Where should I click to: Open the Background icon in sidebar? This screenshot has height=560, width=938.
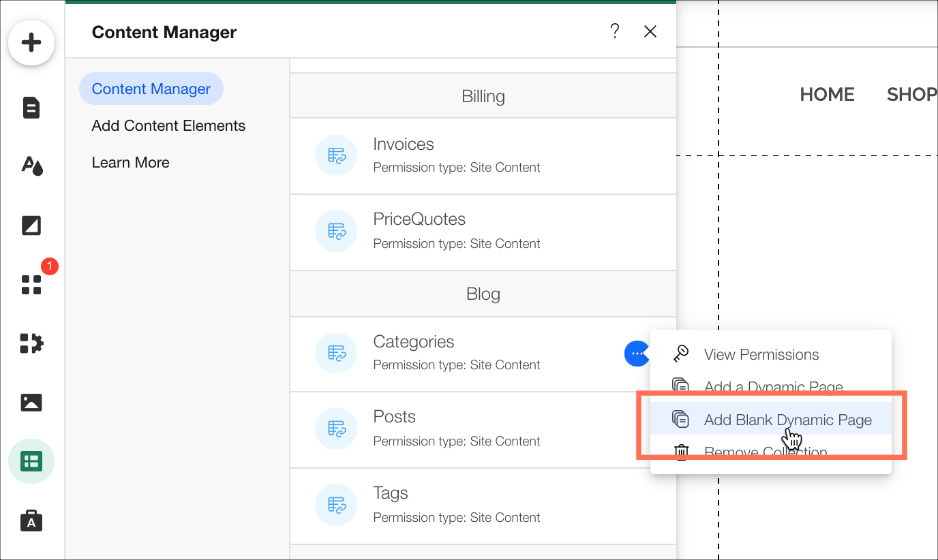click(x=31, y=225)
